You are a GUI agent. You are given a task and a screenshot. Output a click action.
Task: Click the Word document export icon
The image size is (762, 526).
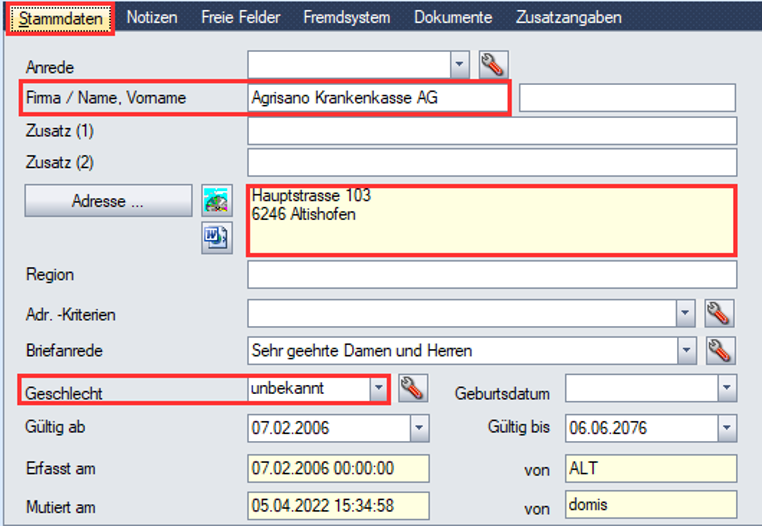pos(217,238)
